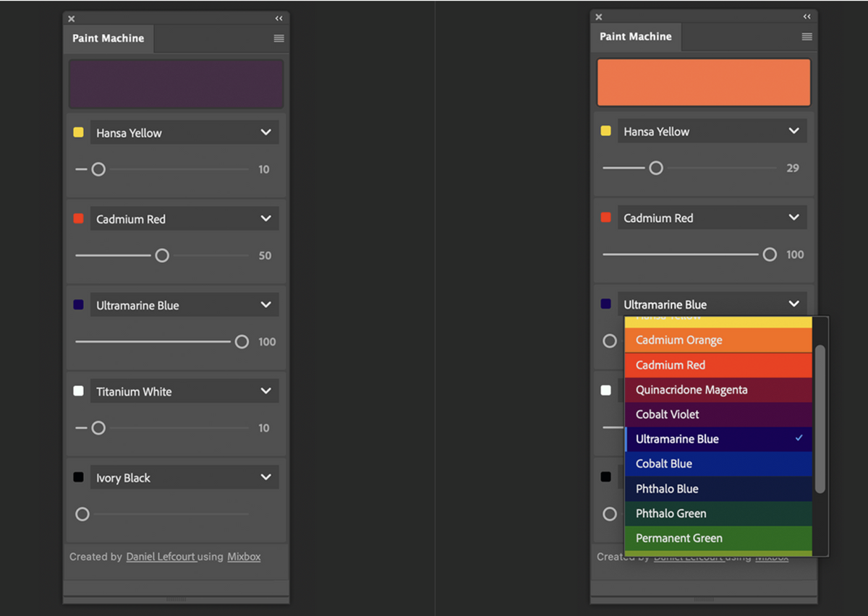
Task: Open the Titanium White pigment dropdown
Action: (184, 392)
